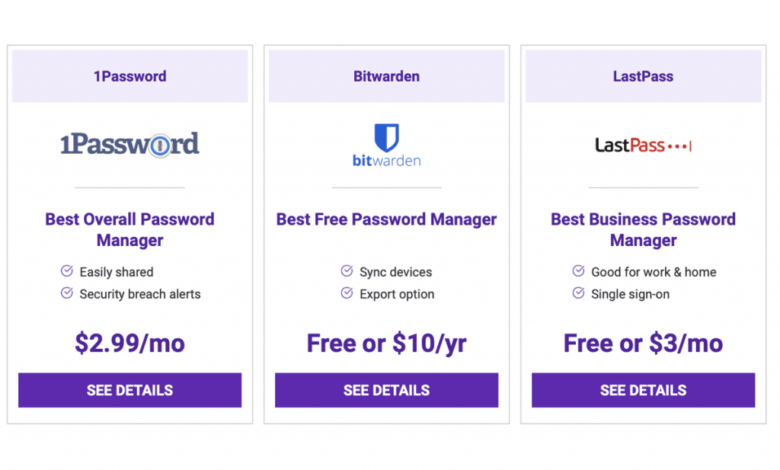Screen dimensions: 780x470
Task: Click checkmark icon beside Good for work & home
Action: point(578,271)
